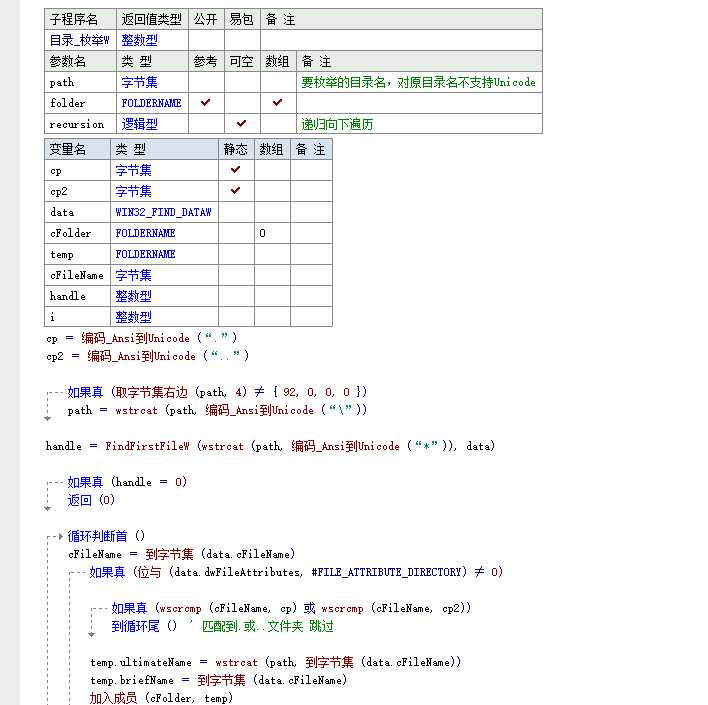
Task: Toggle the 静态 checkmark for variable cp2
Action: (235, 191)
